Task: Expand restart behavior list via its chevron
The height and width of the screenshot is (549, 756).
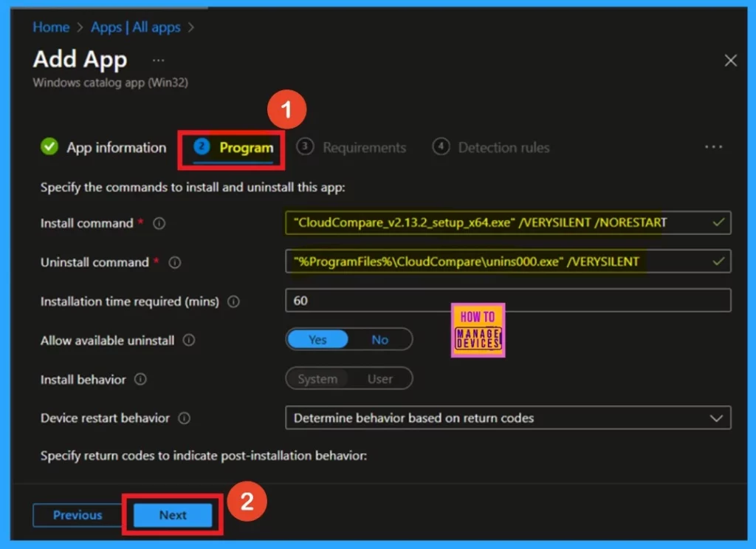Action: click(716, 417)
